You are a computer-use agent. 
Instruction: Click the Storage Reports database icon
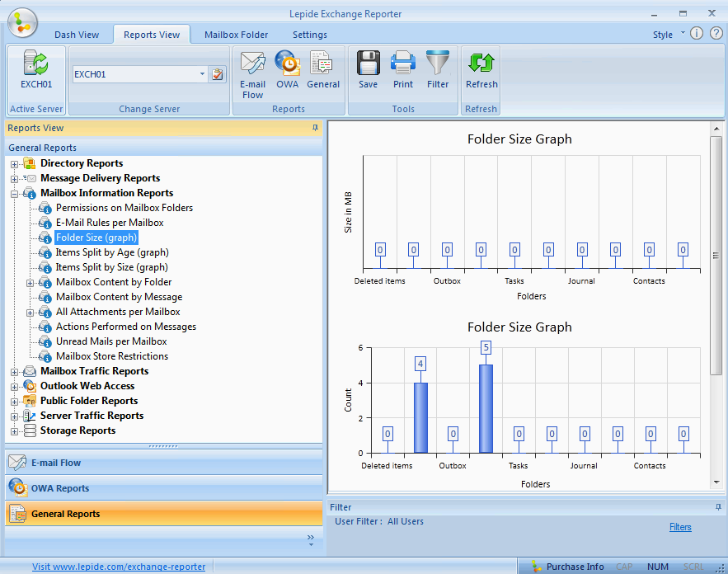[x=30, y=430]
